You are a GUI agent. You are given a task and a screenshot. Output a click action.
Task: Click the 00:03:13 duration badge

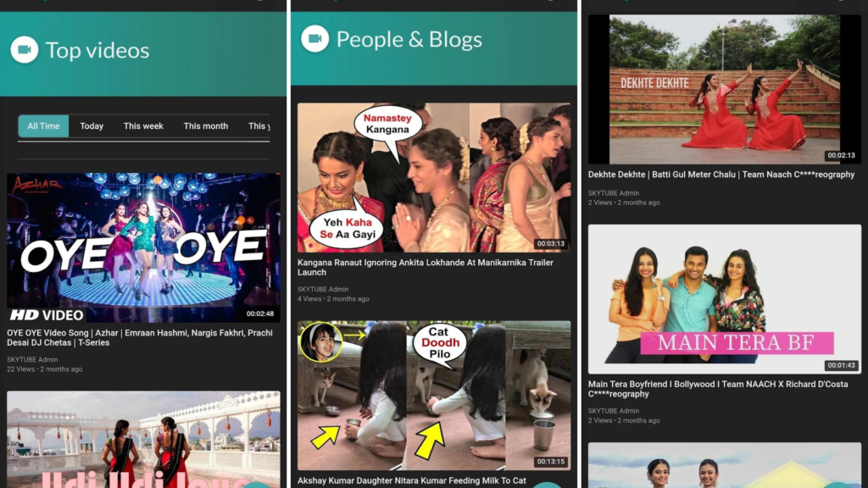551,243
